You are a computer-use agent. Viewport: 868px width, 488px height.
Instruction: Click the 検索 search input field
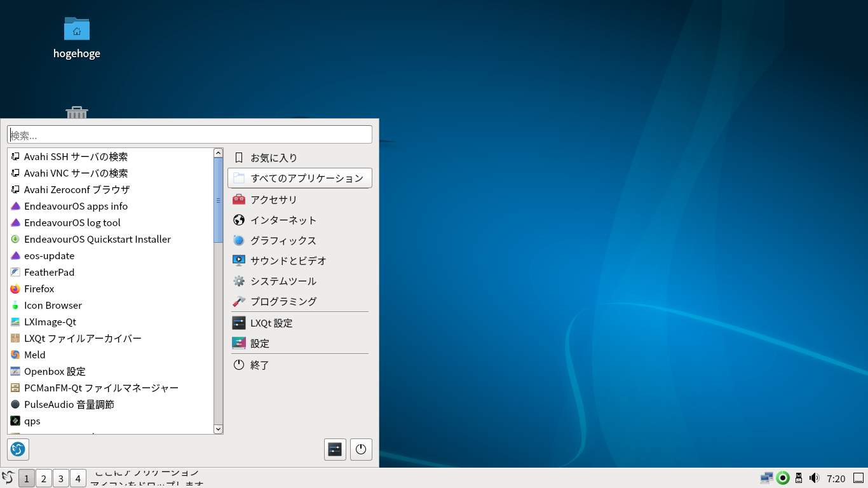[189, 135]
